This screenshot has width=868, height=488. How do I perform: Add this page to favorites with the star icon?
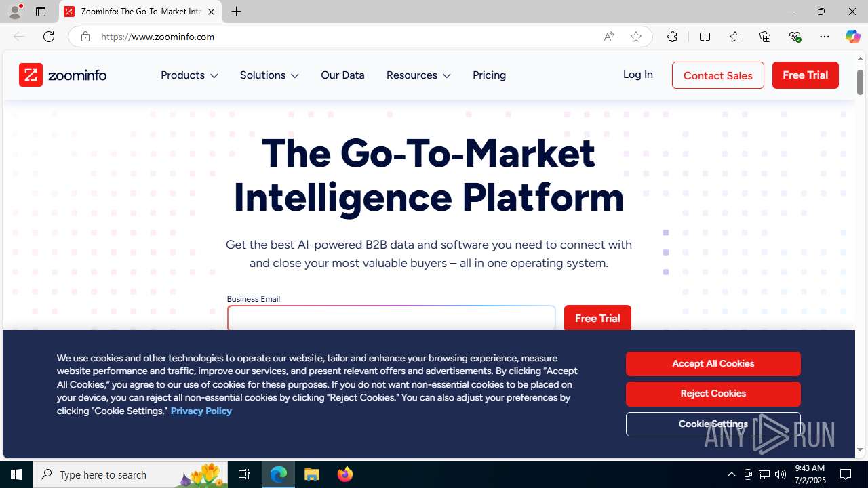[636, 37]
